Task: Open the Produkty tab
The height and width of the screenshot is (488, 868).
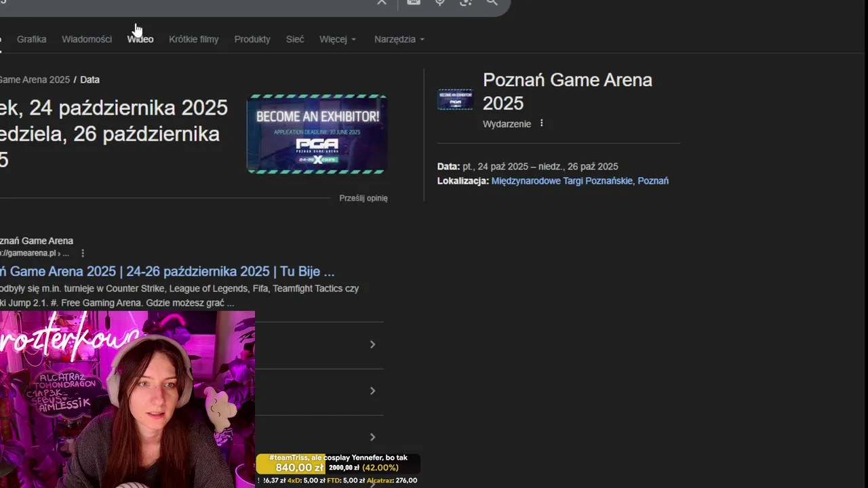Action: pyautogui.click(x=252, y=39)
